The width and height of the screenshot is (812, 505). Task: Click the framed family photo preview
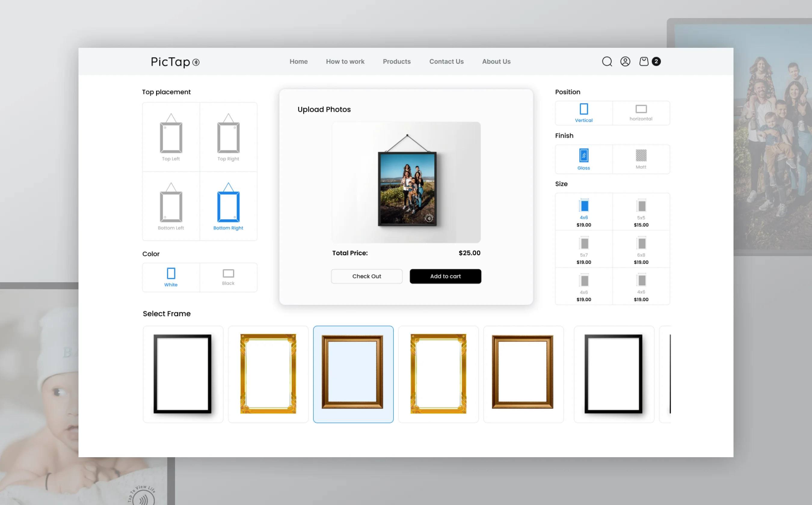tap(407, 189)
